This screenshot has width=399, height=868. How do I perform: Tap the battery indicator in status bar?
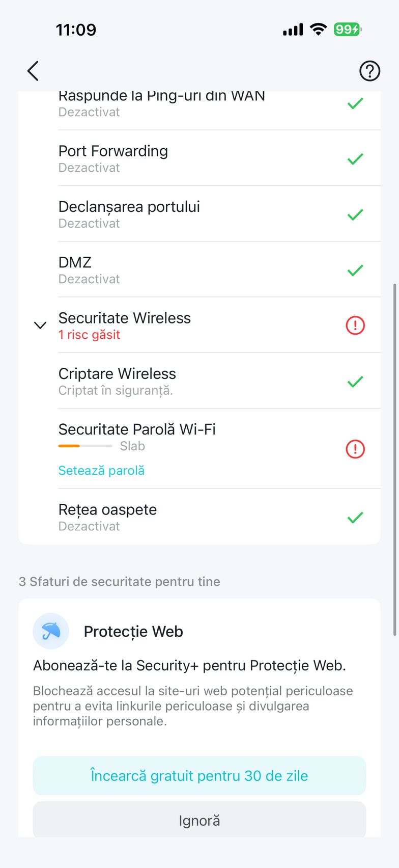pos(347,30)
